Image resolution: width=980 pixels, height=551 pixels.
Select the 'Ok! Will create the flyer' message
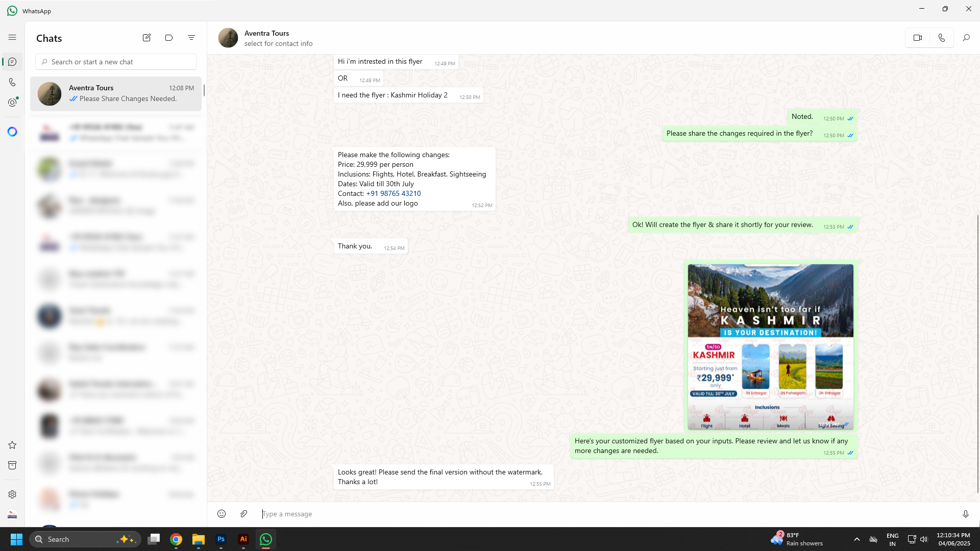(x=742, y=225)
